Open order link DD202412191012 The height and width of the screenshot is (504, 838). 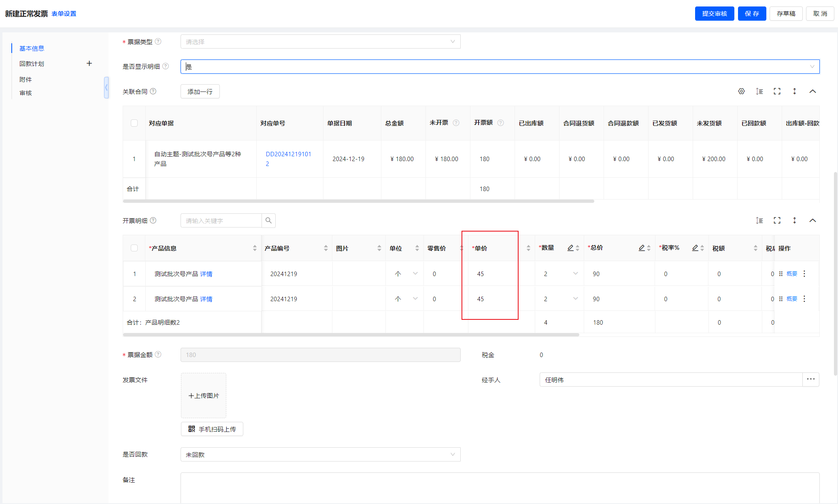[x=288, y=159]
